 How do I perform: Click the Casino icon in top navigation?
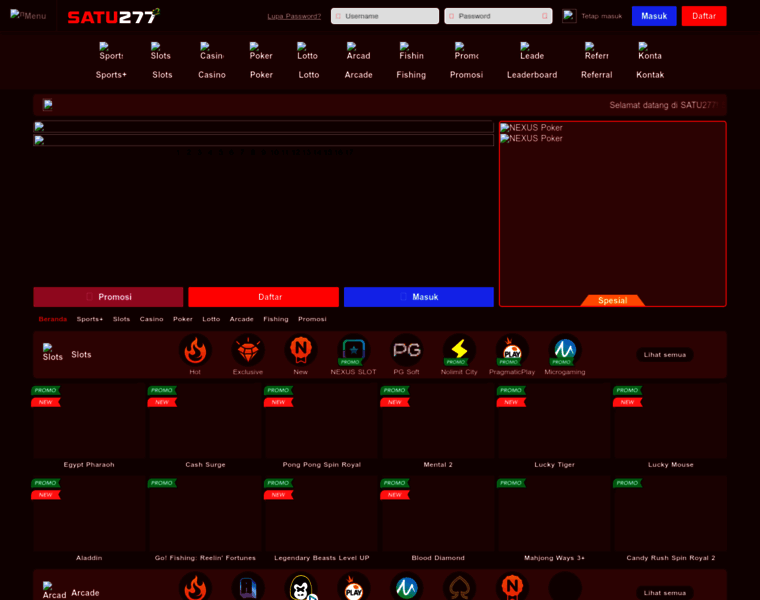[x=212, y=51]
